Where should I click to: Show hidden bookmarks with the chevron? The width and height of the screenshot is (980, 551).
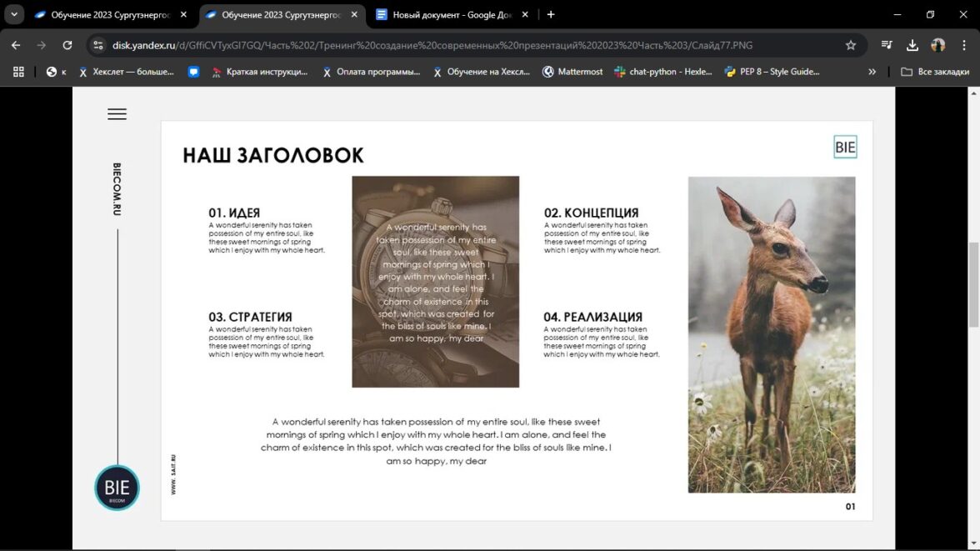tap(872, 72)
